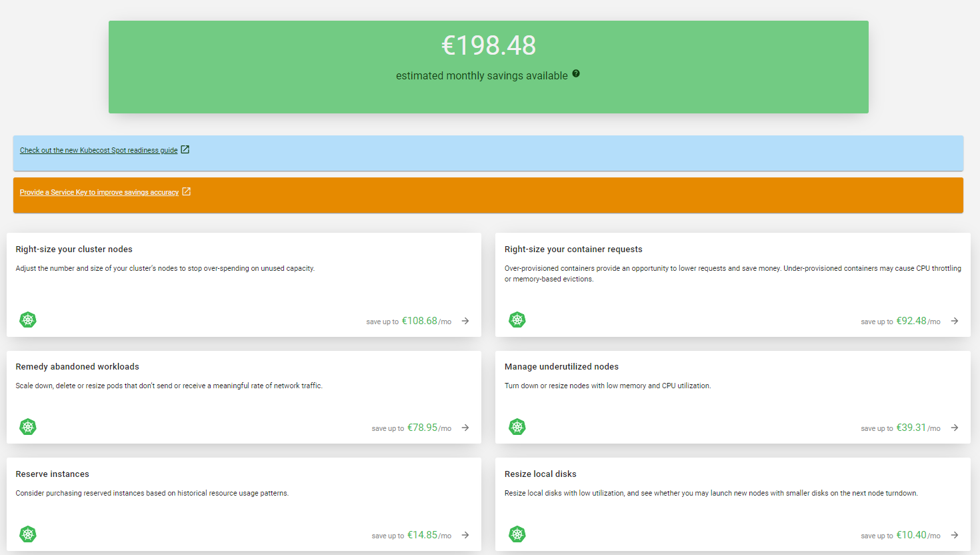Click description about unused capacity over-spending
The height and width of the screenshot is (555, 980).
click(165, 269)
